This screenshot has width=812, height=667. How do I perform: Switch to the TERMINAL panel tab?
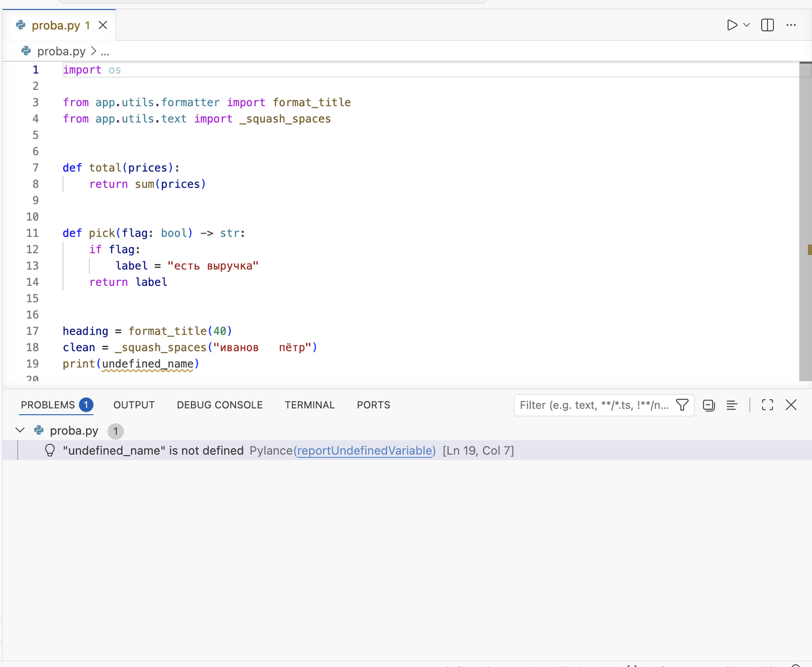(310, 405)
